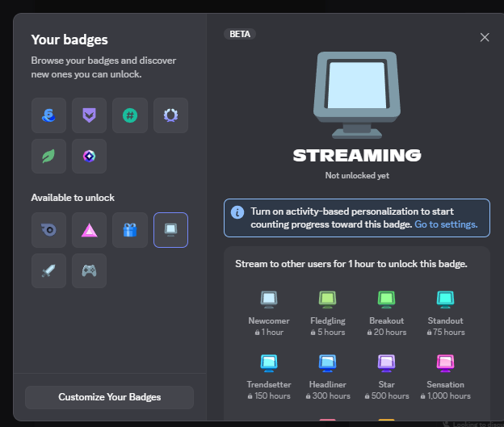Click the BETA tag label
Viewport: 504px width, 427px height.
[240, 34]
